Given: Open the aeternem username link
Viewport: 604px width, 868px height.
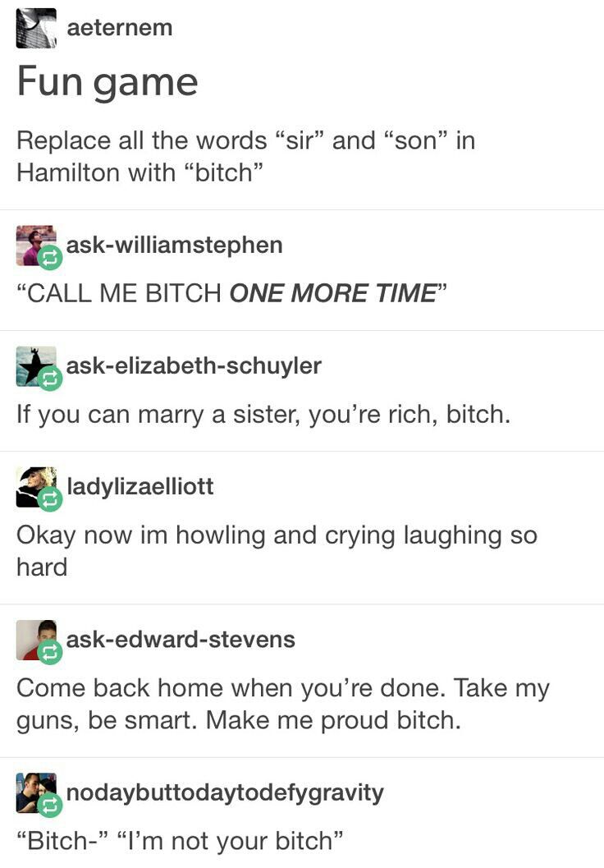Looking at the screenshot, I should pyautogui.click(x=120, y=28).
